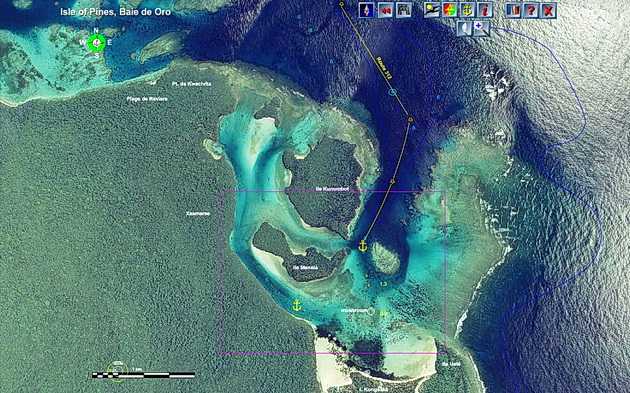Select the blue circle waypoint on route
The height and width of the screenshot is (393, 630).
(393, 92)
